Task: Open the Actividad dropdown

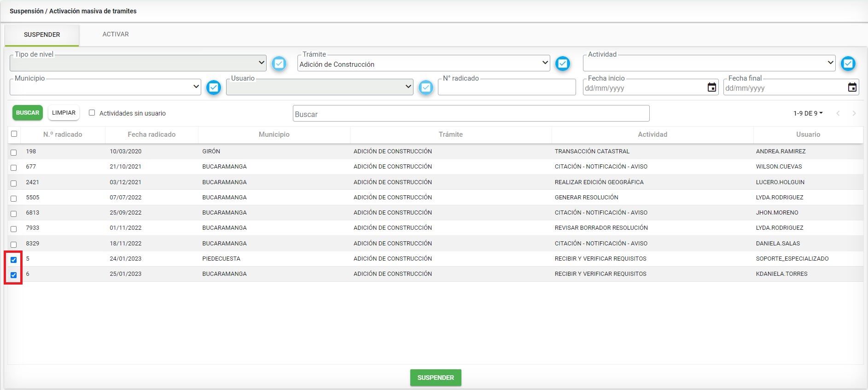Action: (709, 63)
